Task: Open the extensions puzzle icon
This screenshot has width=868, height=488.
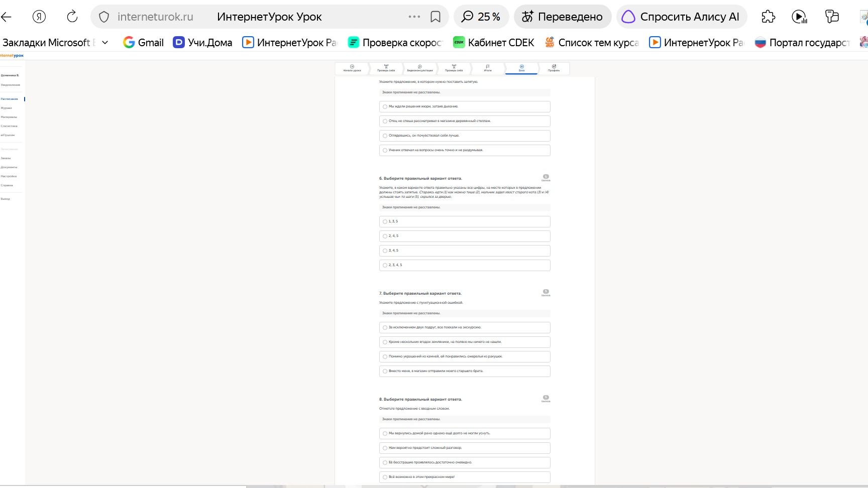Action: tap(769, 17)
